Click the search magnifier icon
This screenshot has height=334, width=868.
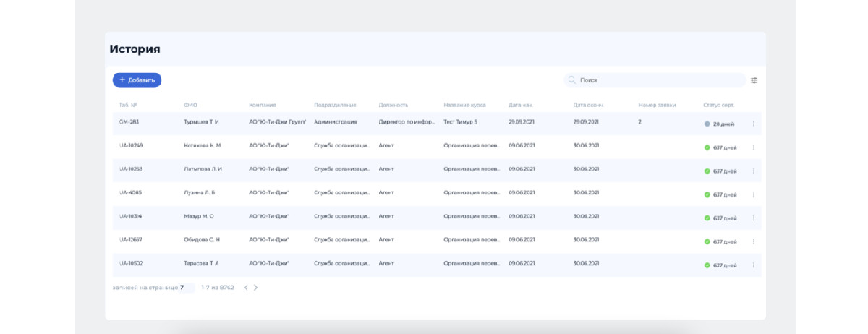[572, 80]
